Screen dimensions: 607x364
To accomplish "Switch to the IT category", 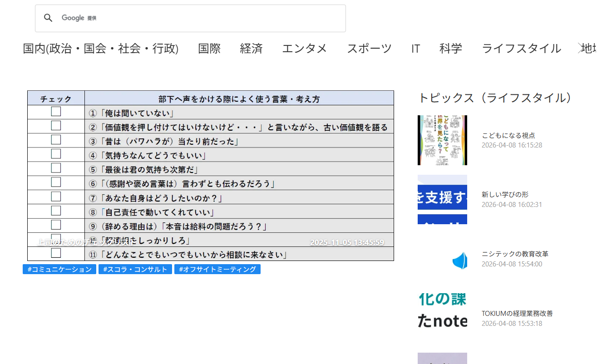I will click(x=415, y=49).
